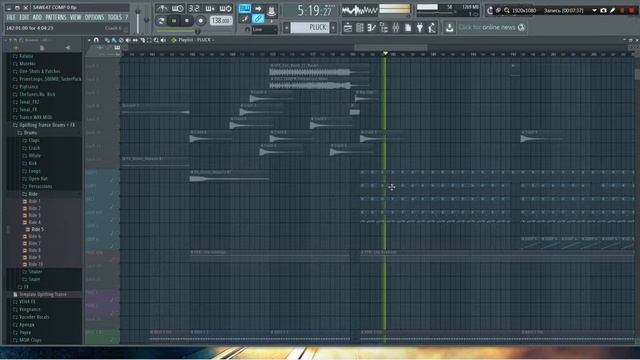Click the recorder overlay pencil icon

[613, 11]
